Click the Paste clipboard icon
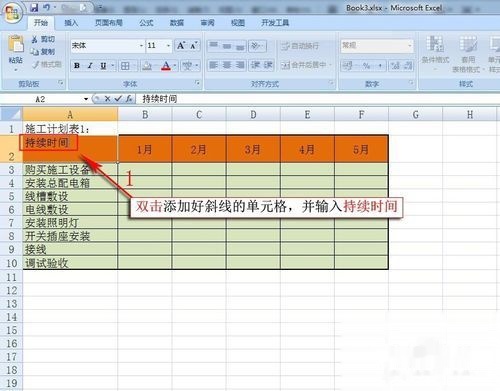The image size is (500, 391). tap(16, 44)
